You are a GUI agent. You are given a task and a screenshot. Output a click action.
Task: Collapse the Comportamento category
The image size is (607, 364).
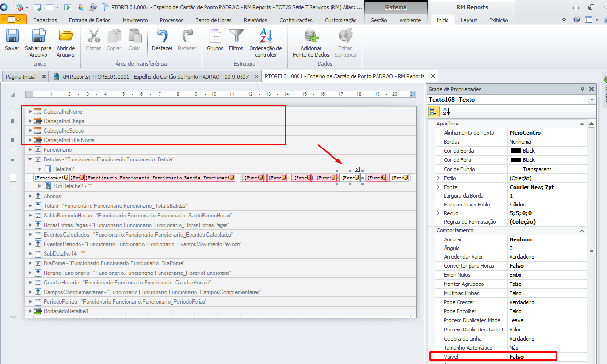tap(583, 230)
